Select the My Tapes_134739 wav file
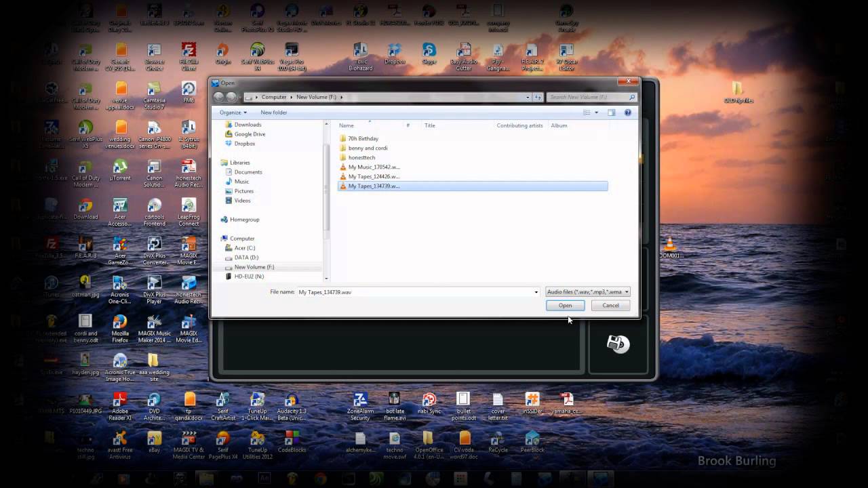Image resolution: width=868 pixels, height=488 pixels. pyautogui.click(x=473, y=186)
